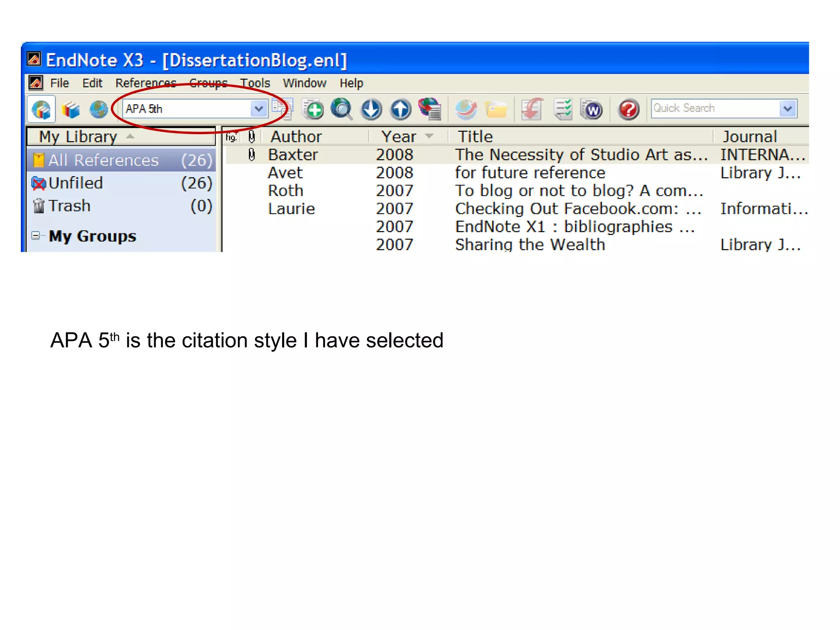
Task: Click the Format Bibliography checklist icon
Action: click(562, 110)
